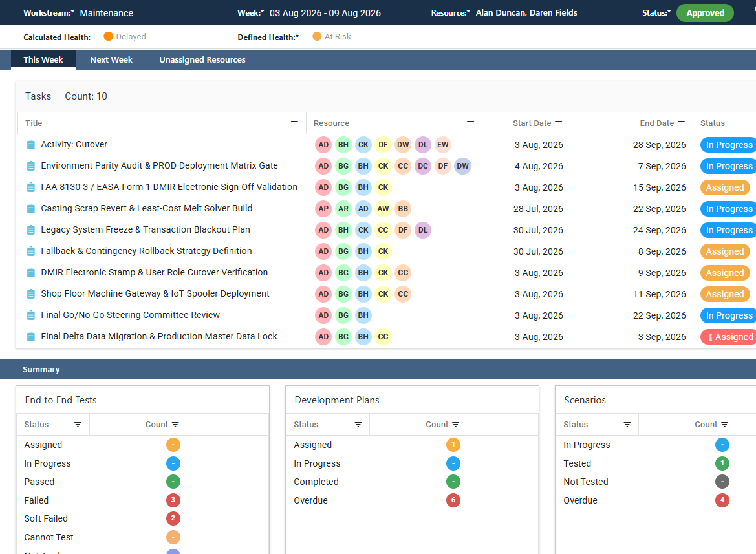Click the Resource field Alan Duncan, Daren Fields
The height and width of the screenshot is (554, 756).
[x=526, y=13]
